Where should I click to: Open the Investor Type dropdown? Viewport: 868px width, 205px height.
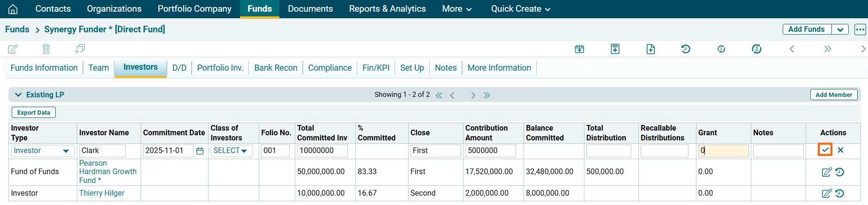(41, 151)
